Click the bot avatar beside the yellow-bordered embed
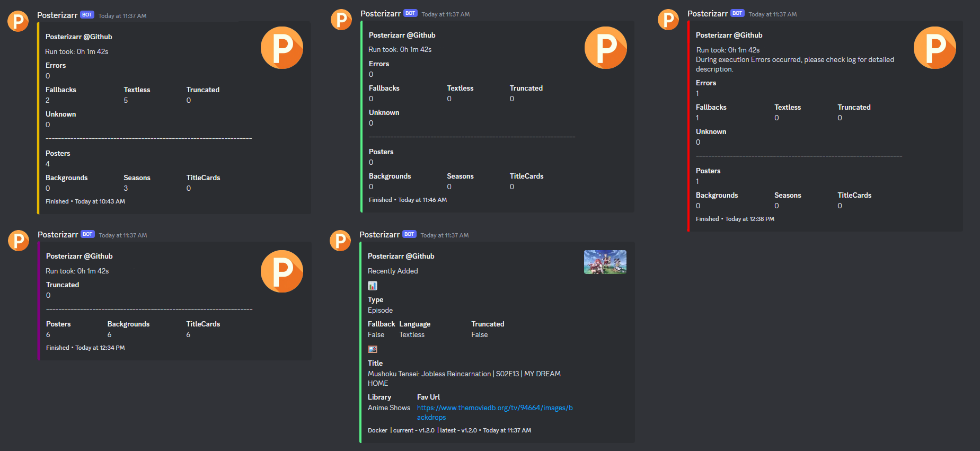The height and width of the screenshot is (451, 980). point(17,21)
